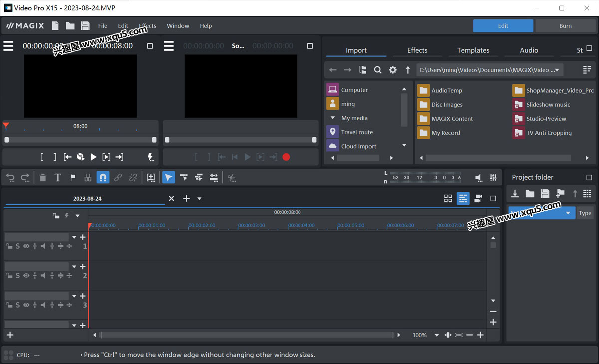
Task: Switch Project folder to grid view icon
Action: click(587, 194)
